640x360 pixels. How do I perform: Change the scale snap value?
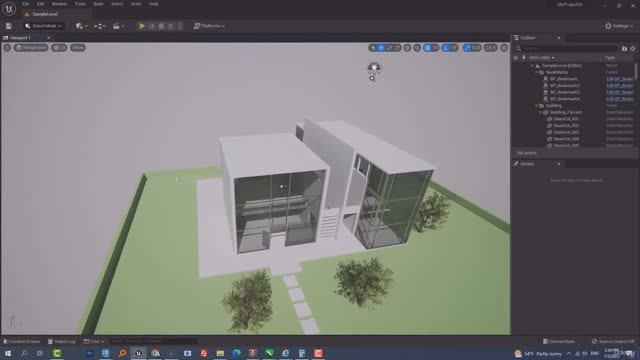[x=477, y=48]
